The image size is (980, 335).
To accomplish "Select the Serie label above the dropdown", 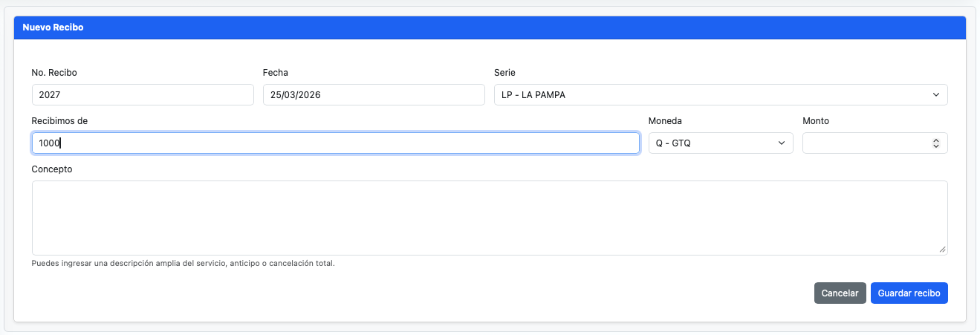I will tap(504, 73).
